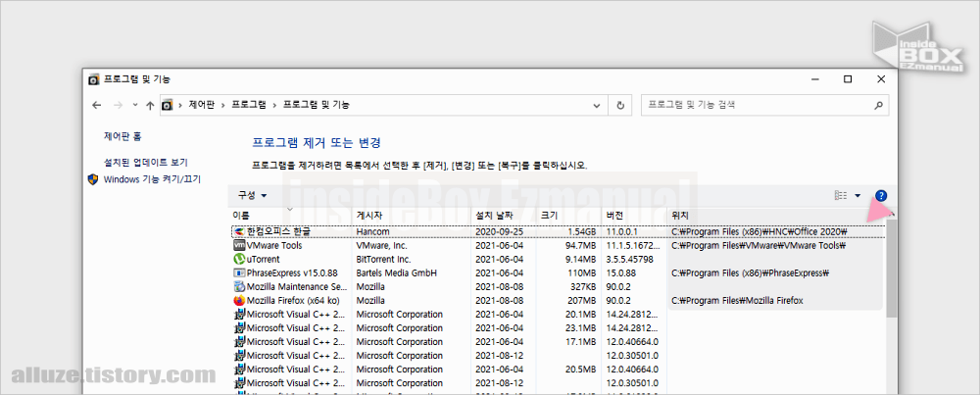Click 2020-09-25 install date cell
This screenshot has width=980, height=395.
(500, 232)
